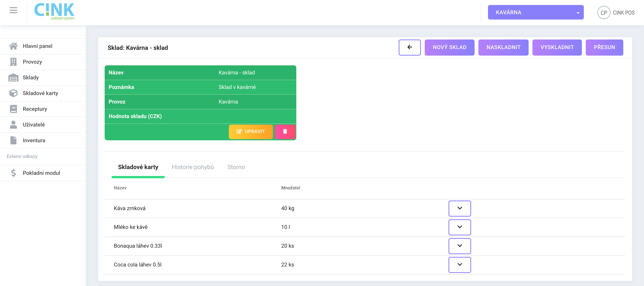Open Hlavní panel in the sidebar
The width and height of the screenshot is (644, 286).
43,46
